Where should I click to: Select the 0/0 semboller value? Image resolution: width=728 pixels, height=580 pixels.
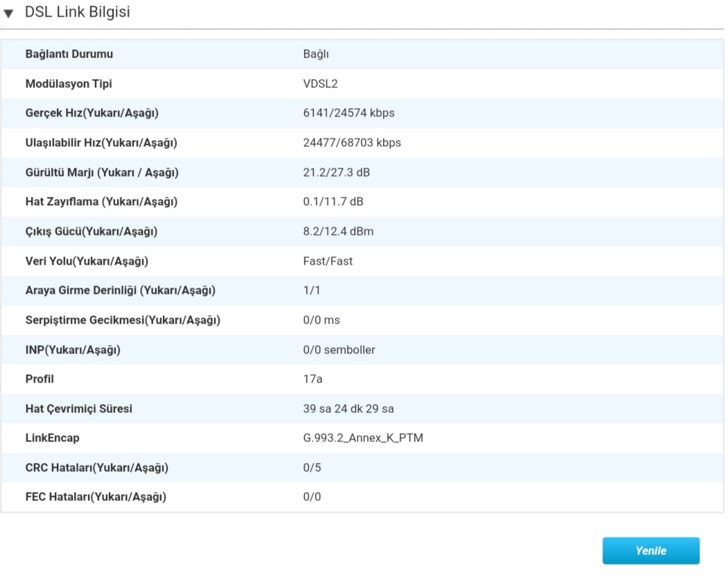coord(339,350)
